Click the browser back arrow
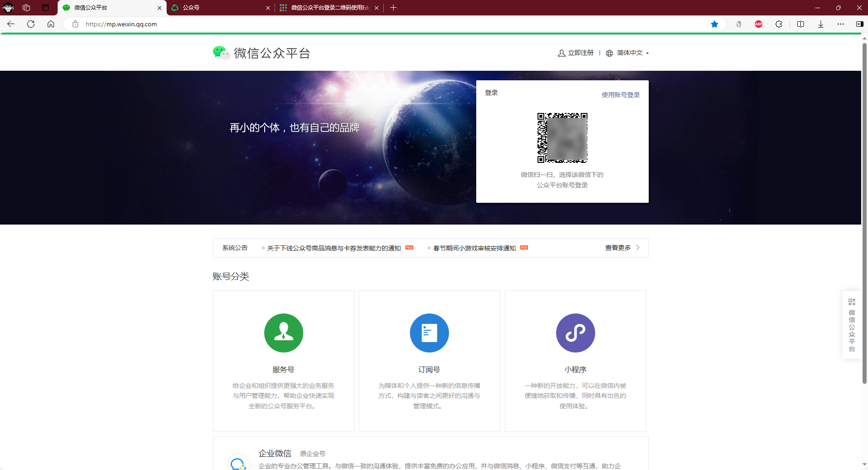 (x=11, y=24)
